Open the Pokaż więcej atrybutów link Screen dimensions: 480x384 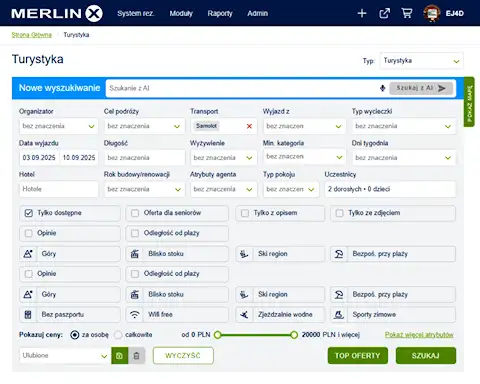point(419,335)
